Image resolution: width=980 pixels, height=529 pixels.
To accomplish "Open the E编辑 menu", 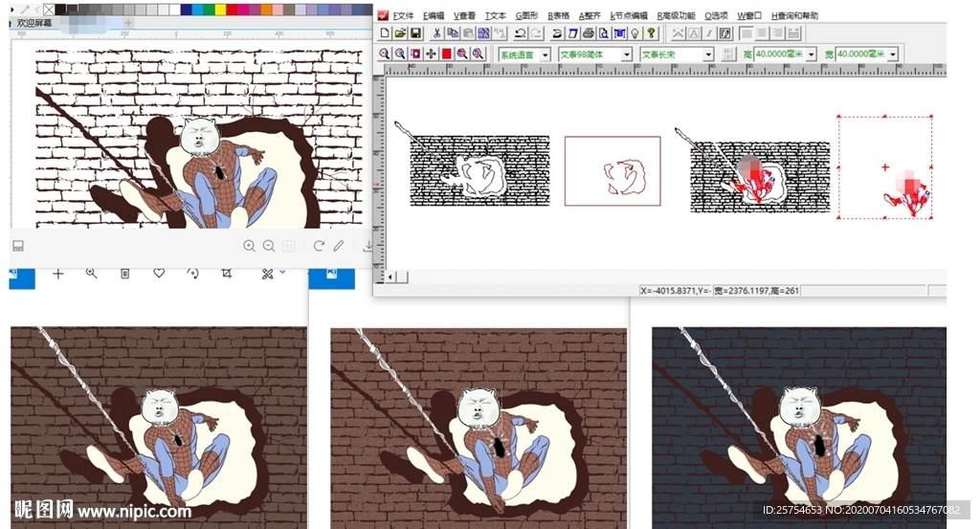I will pos(434,15).
